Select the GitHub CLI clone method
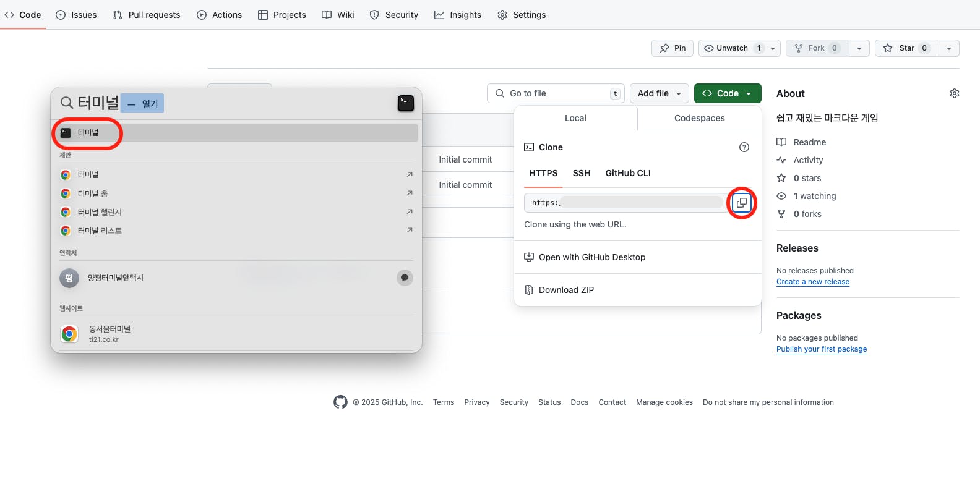This screenshot has width=980, height=497. [628, 173]
